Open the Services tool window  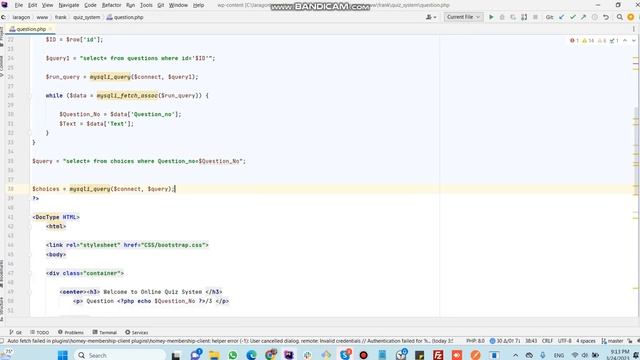[x=137, y=332]
